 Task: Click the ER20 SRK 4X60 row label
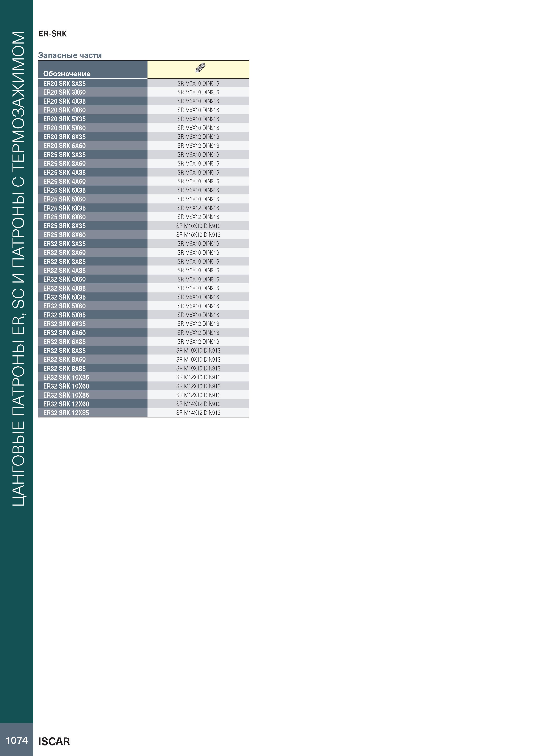[x=64, y=110]
